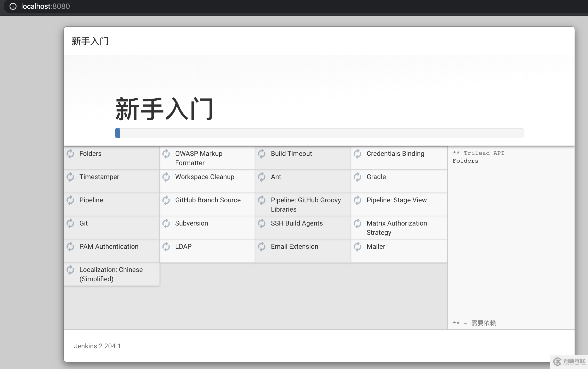This screenshot has height=369, width=588.
Task: Click Localization: Chinese (Simplified) label
Action: click(111, 274)
